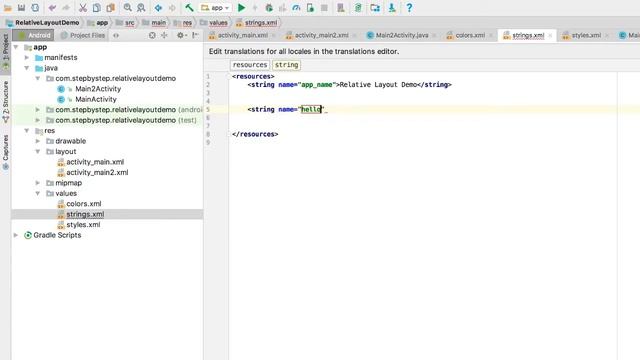Click the Attach debugger to process icon
Viewport: 640px width, 360px height.
tap(310, 7)
